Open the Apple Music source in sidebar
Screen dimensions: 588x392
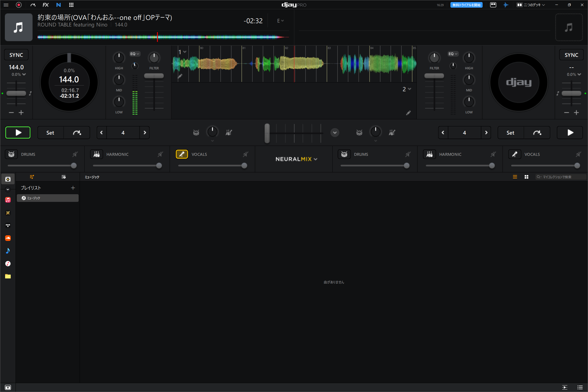pos(8,200)
